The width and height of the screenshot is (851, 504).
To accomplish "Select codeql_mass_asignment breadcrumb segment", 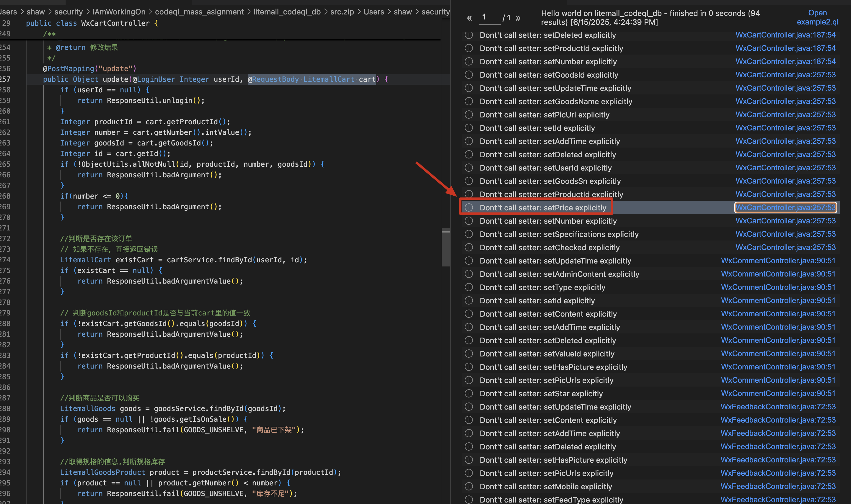I will pyautogui.click(x=199, y=12).
